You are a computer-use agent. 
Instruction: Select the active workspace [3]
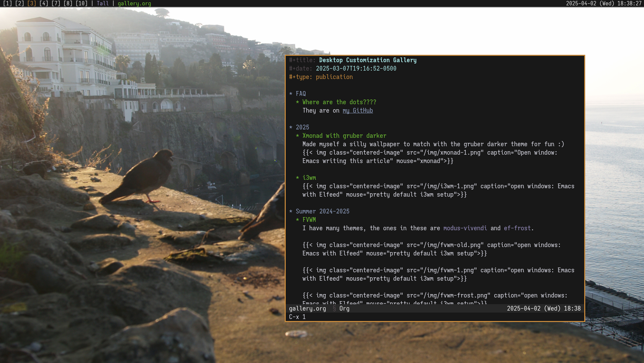tap(32, 3)
